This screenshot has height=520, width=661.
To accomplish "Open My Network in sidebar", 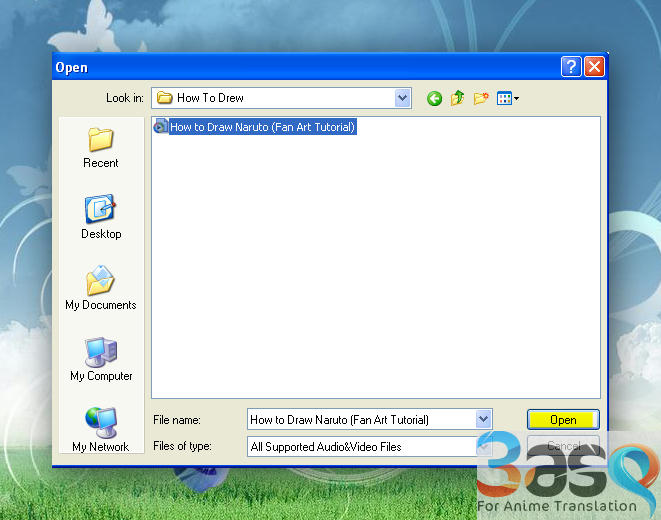I will click(x=101, y=430).
